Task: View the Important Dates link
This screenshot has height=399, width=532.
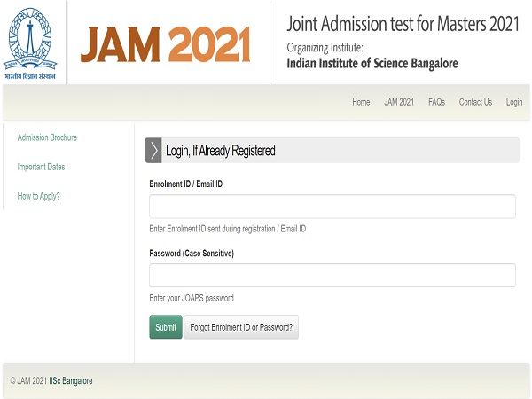Action: pos(41,167)
